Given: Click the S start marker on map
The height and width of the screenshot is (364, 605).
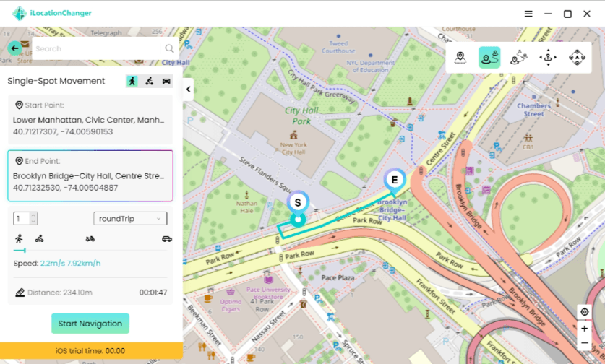Looking at the screenshot, I should [x=298, y=203].
